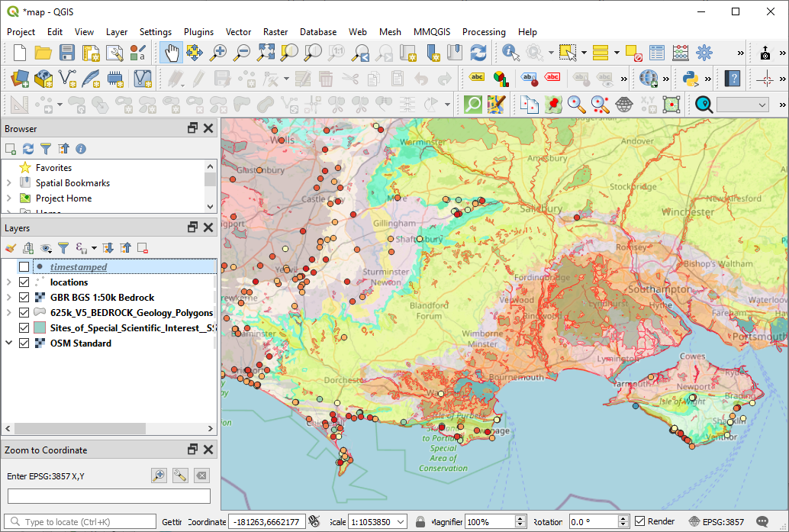This screenshot has height=532, width=789.
Task: Hide the OSM Standard layer
Action: pyautogui.click(x=24, y=343)
